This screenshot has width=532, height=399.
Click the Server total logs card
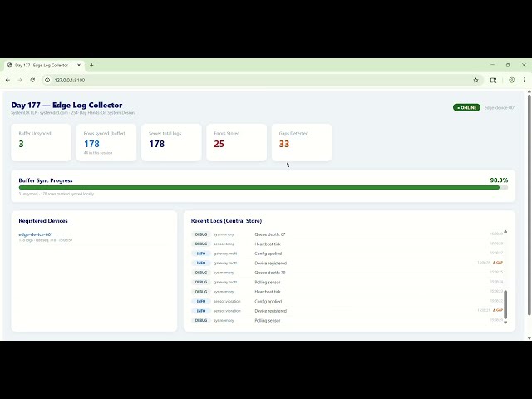point(172,142)
